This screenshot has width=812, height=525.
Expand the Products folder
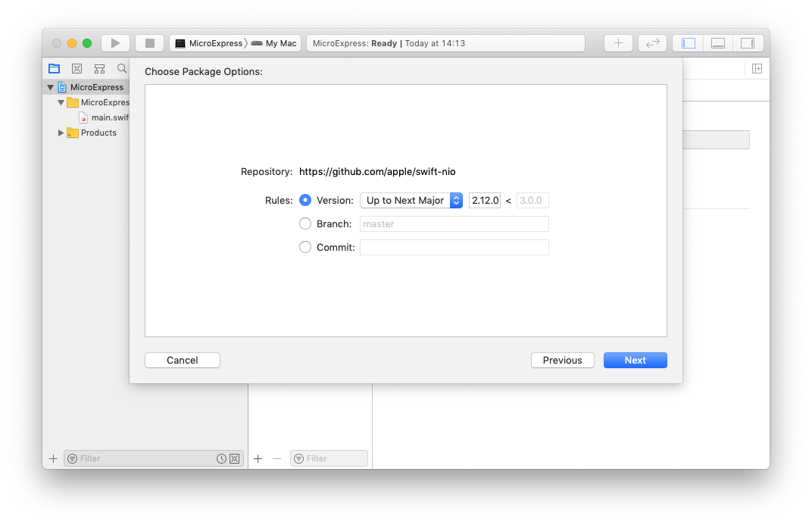click(61, 133)
